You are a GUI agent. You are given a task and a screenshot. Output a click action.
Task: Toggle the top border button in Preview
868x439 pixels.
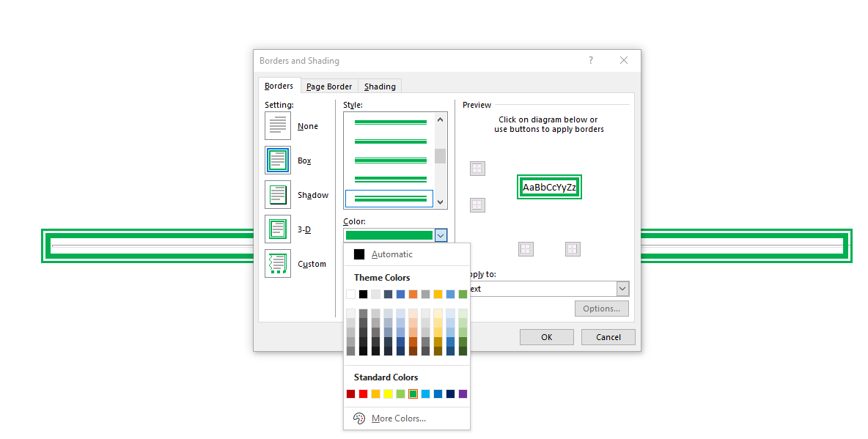pos(478,169)
